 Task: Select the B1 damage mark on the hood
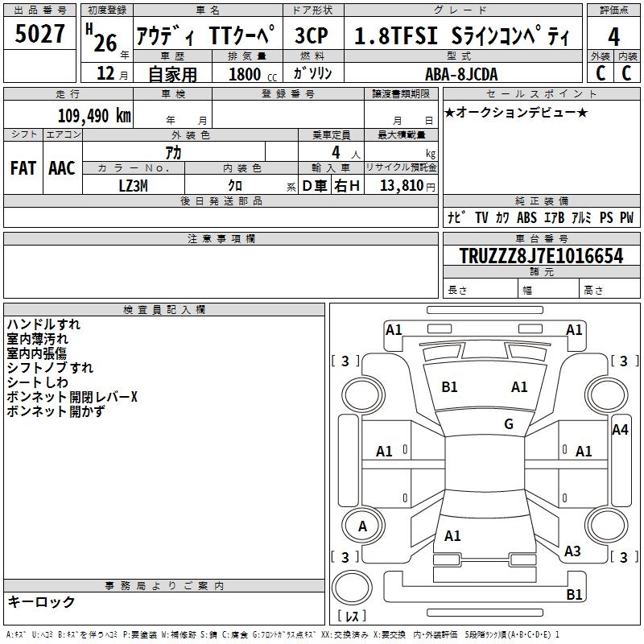pyautogui.click(x=449, y=387)
